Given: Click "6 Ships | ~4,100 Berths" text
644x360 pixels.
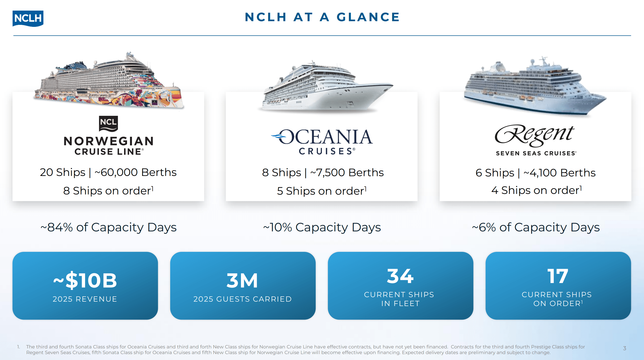Looking at the screenshot, I should pos(535,173).
